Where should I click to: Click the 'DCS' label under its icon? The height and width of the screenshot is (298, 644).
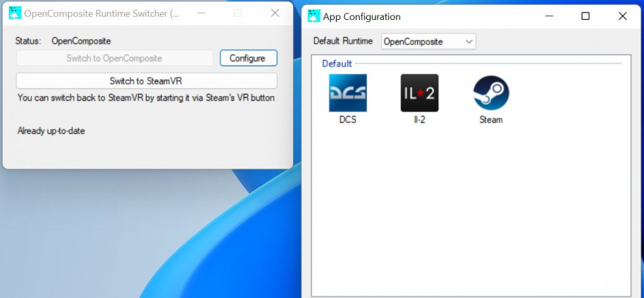coord(348,120)
